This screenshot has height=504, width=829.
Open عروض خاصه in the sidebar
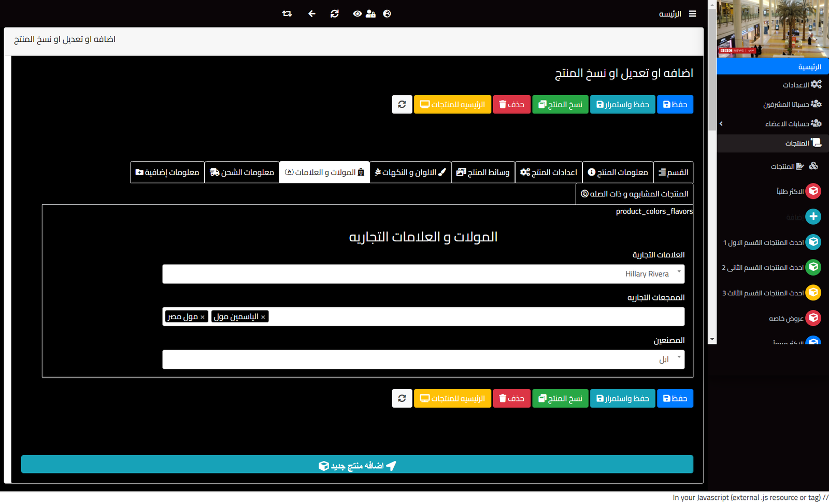pyautogui.click(x=813, y=318)
